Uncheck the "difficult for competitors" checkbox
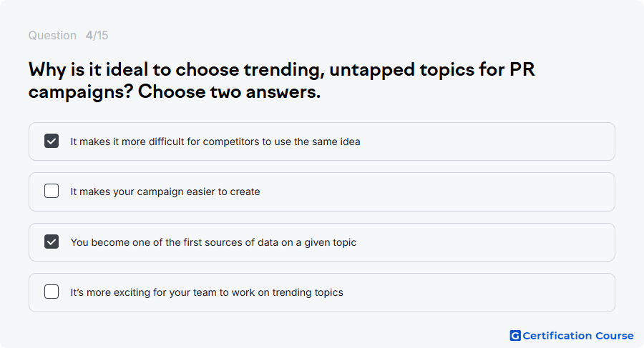Image resolution: width=644 pixels, height=348 pixels. coord(52,141)
